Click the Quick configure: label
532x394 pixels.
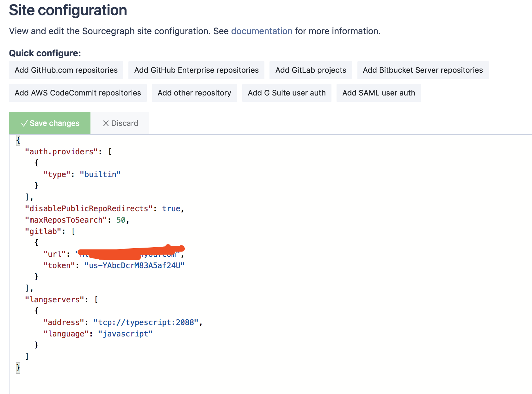[x=45, y=53]
